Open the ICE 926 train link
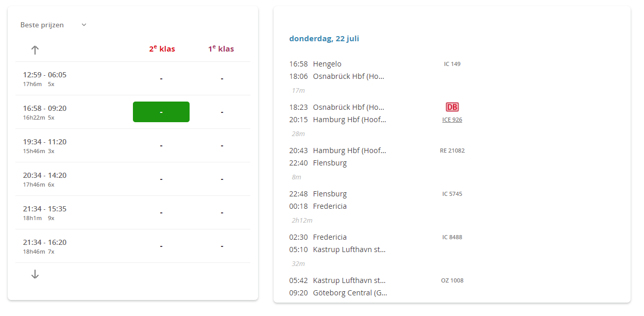Viewport: 644px width, 316px height. (452, 120)
